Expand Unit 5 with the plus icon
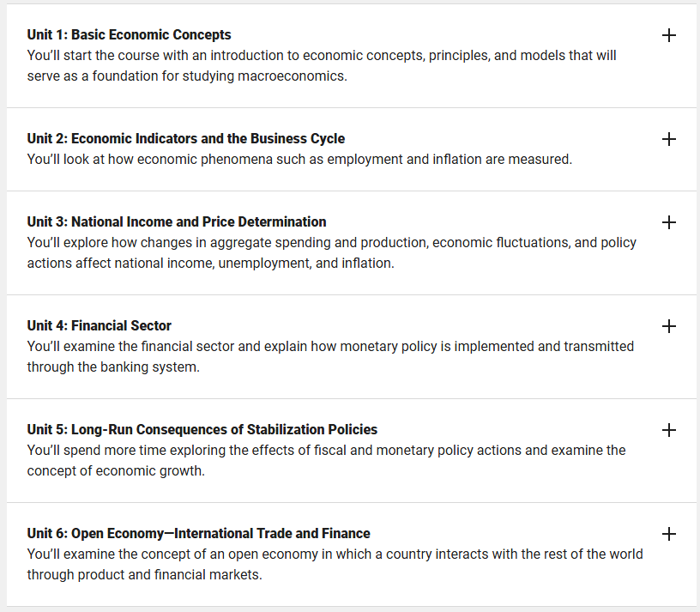 (x=668, y=430)
